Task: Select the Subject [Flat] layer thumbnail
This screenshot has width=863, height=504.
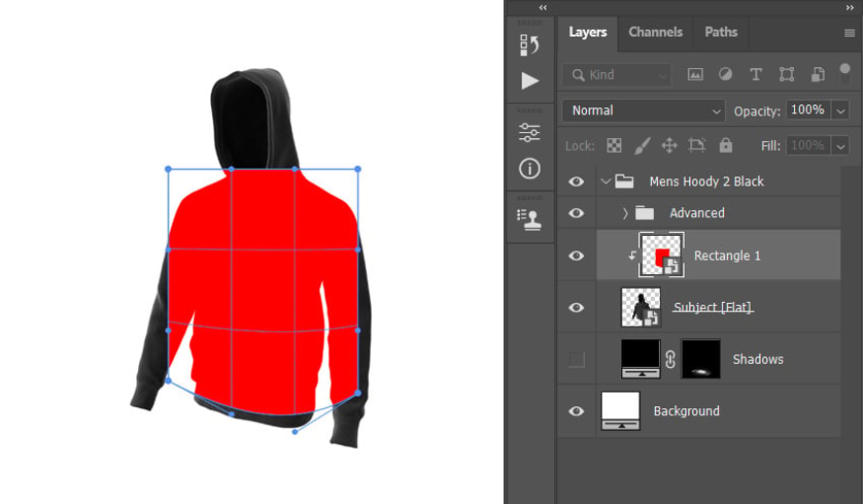Action: click(x=641, y=307)
